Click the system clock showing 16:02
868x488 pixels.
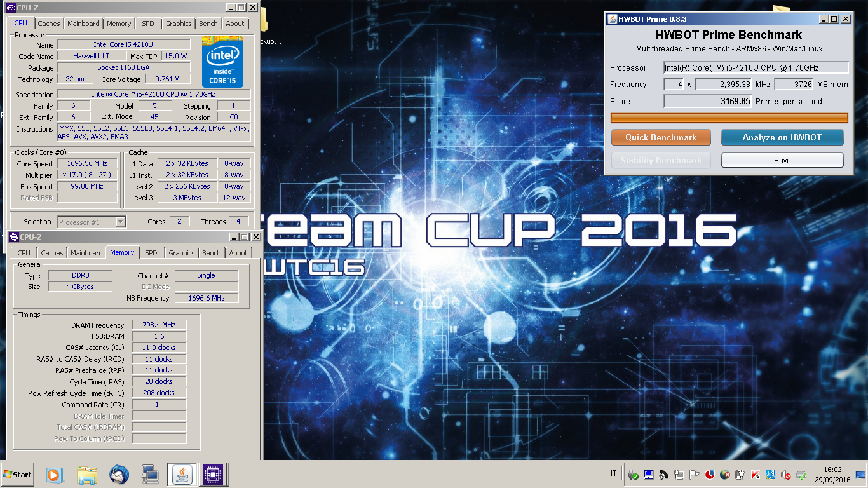point(832,470)
